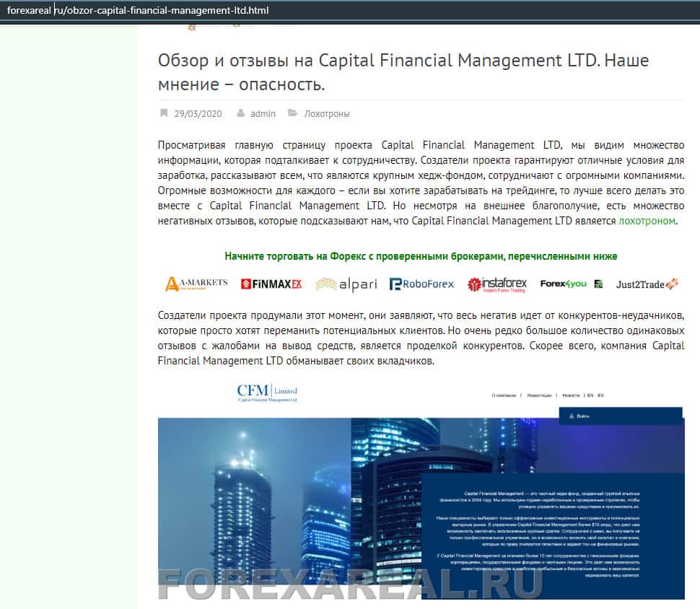This screenshot has width=700, height=609.
Task: Open the Forex4you broker logo
Action: [564, 284]
